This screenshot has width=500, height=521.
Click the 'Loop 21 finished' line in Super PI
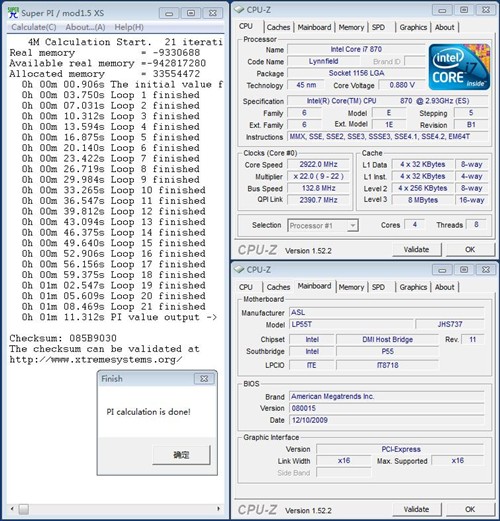[114, 306]
